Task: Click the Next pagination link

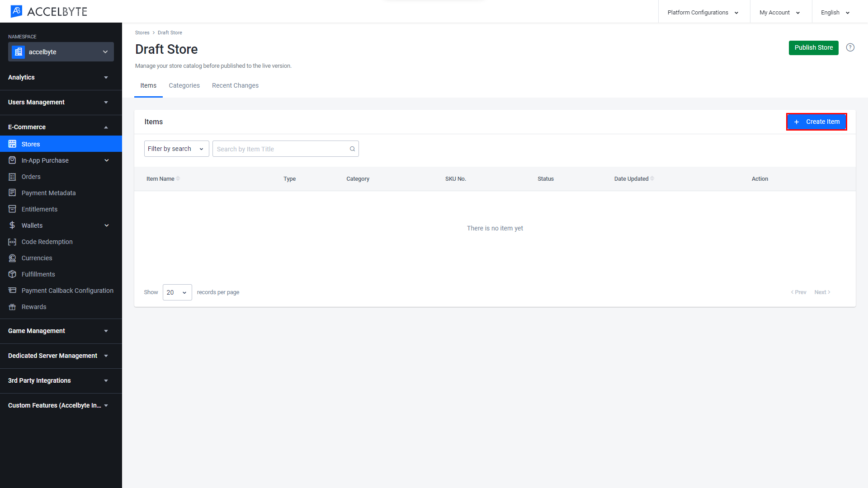Action: 822,292
